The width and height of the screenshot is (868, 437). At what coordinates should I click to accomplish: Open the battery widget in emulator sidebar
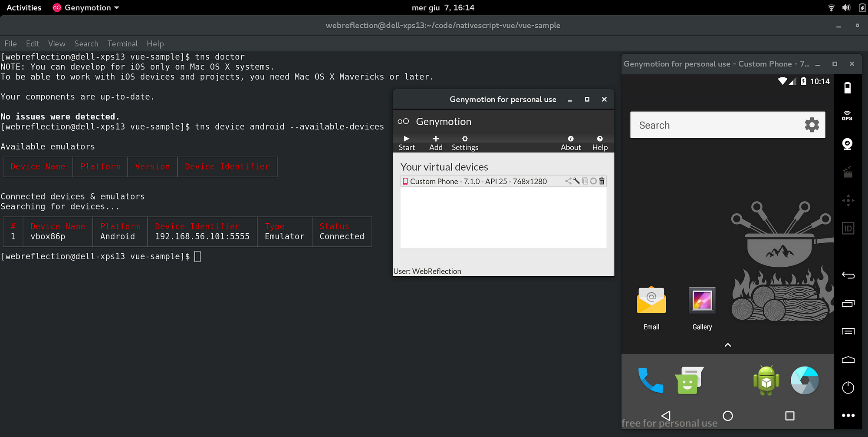848,88
